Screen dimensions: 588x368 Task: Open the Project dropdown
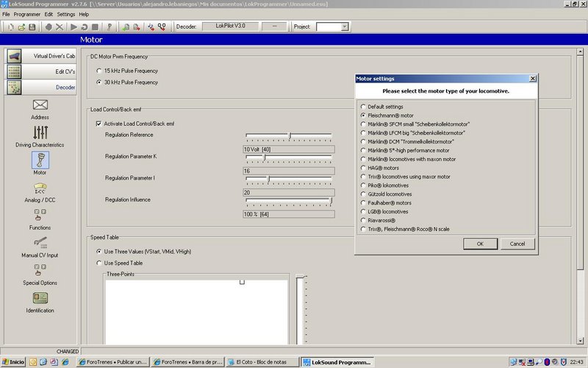pyautogui.click(x=345, y=26)
